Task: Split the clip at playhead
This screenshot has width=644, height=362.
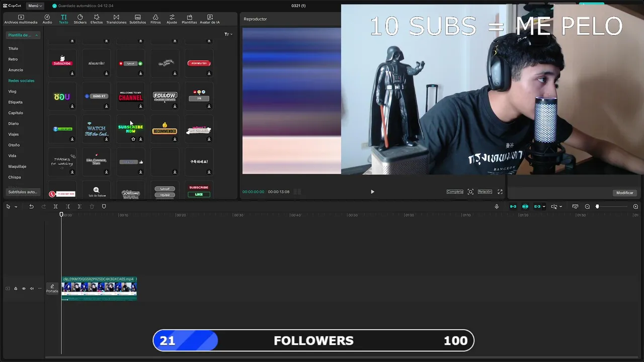Action: tap(55, 207)
